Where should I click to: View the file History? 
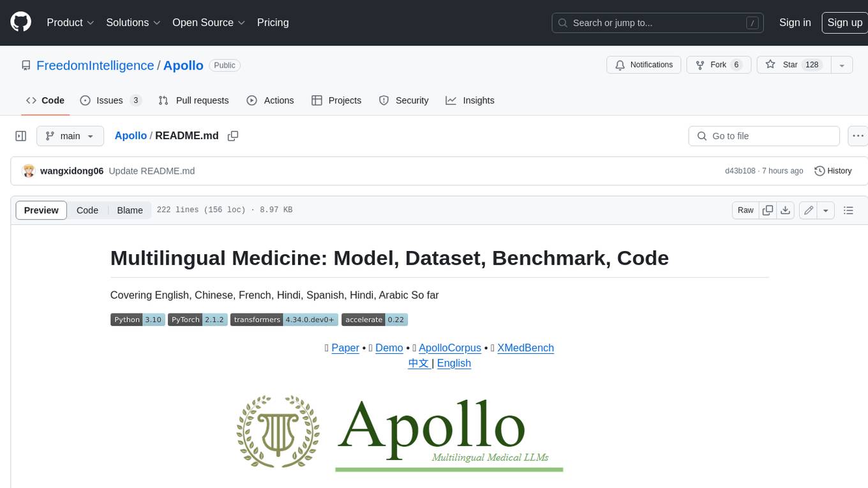833,171
